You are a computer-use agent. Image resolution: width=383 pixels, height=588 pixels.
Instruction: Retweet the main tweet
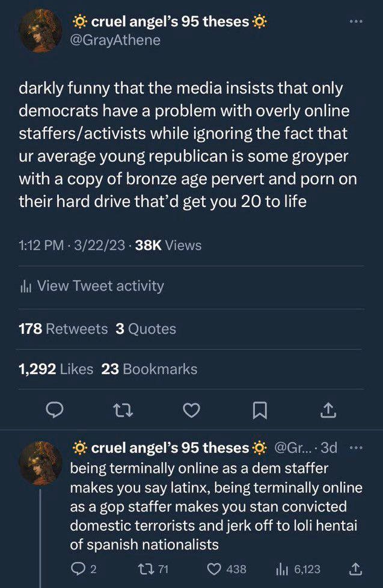pyautogui.click(x=124, y=410)
